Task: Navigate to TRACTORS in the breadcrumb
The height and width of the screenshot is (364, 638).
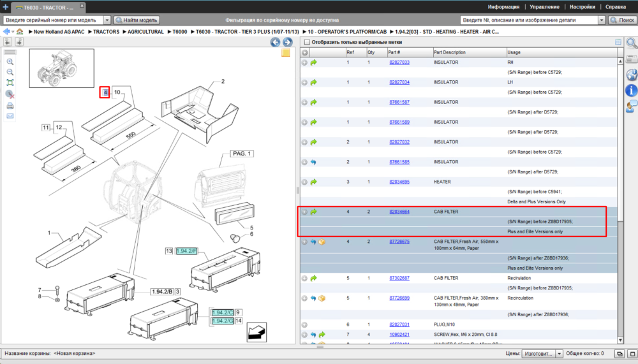Action: coord(106,32)
